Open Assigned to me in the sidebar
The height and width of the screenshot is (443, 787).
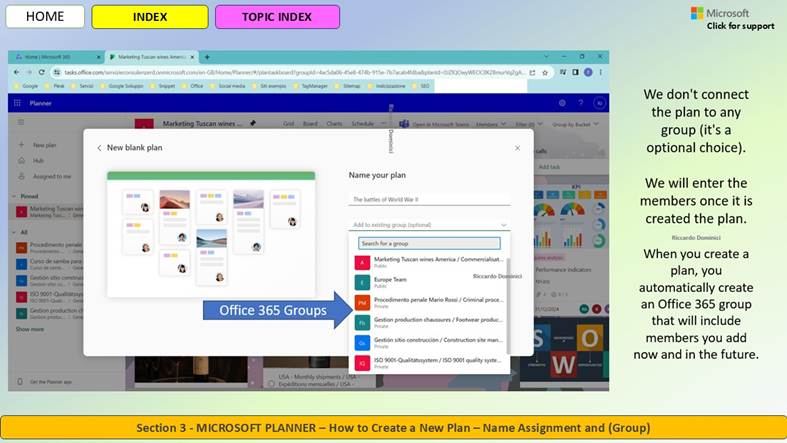45,177
